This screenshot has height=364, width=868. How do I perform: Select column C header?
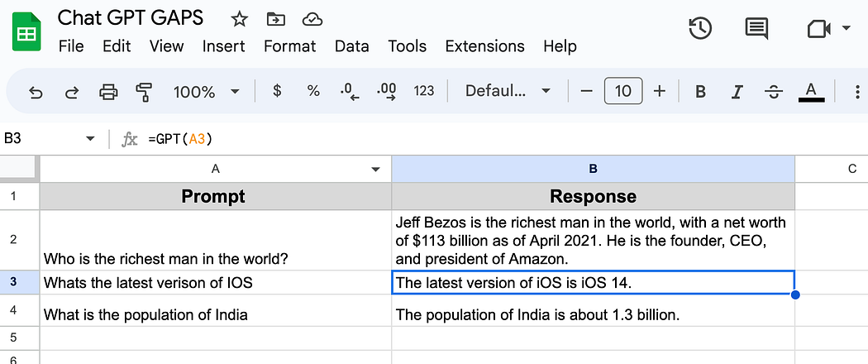[832, 169]
